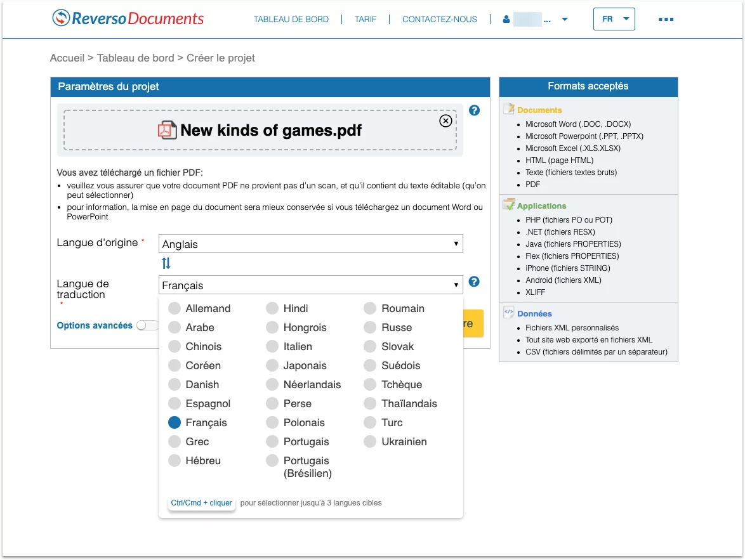Click the Android (fichiers XML) entry

[x=564, y=280]
